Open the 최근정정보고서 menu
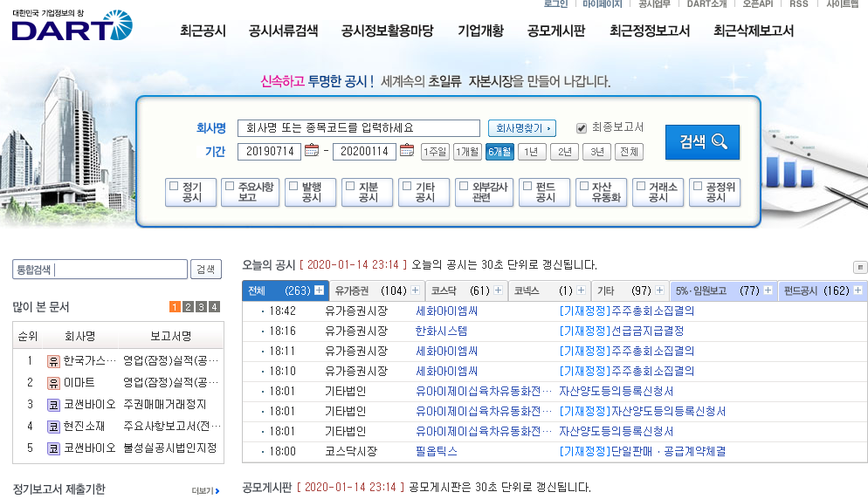868x499 pixels. coord(650,31)
